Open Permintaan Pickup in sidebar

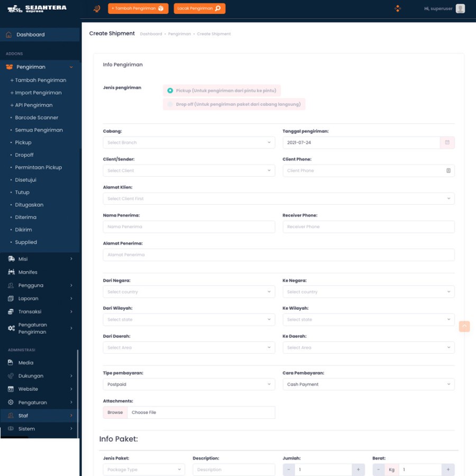tap(38, 167)
